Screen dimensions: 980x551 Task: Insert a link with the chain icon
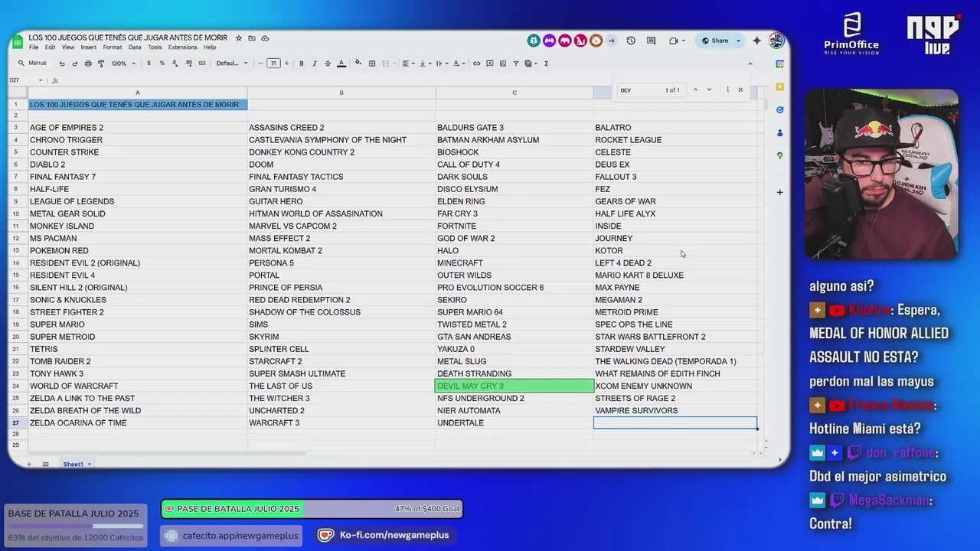[x=477, y=64]
